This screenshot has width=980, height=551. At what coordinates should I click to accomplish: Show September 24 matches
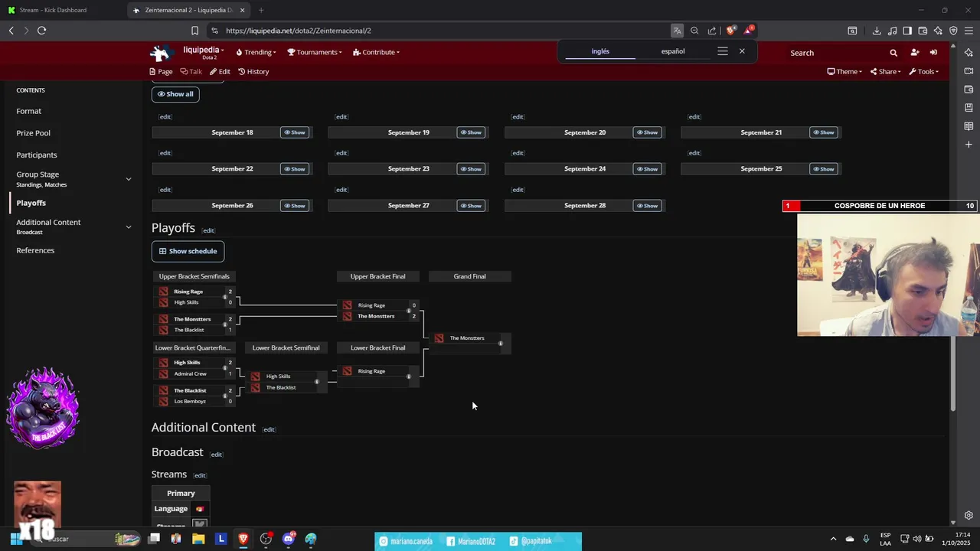647,169
